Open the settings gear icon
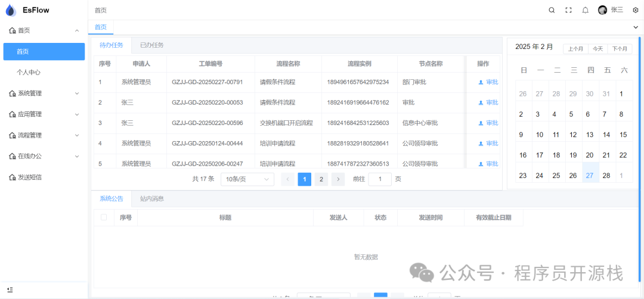 (636, 10)
